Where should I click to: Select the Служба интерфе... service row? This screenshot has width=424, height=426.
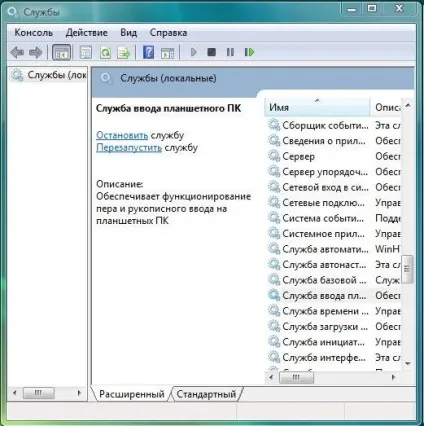tap(333, 357)
